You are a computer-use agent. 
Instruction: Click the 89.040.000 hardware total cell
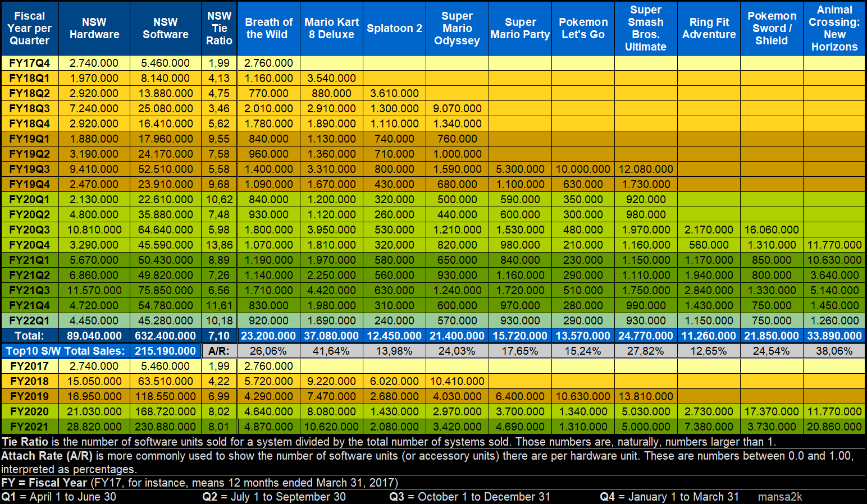94,336
